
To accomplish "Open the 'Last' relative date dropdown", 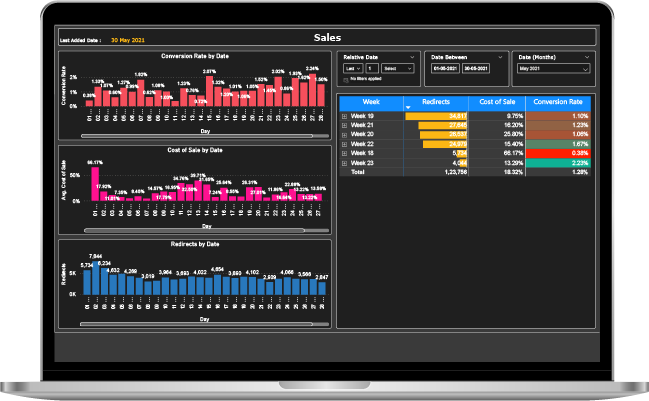I will (353, 69).
